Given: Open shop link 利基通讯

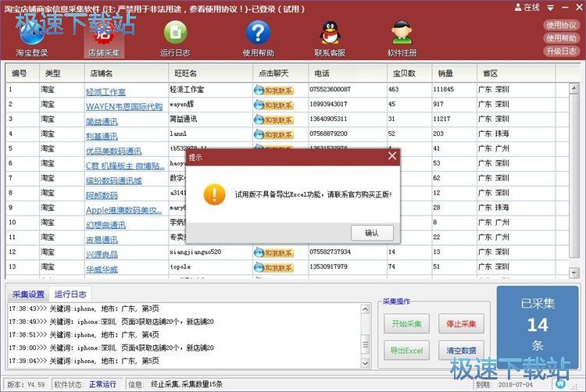Looking at the screenshot, I should 102,137.
